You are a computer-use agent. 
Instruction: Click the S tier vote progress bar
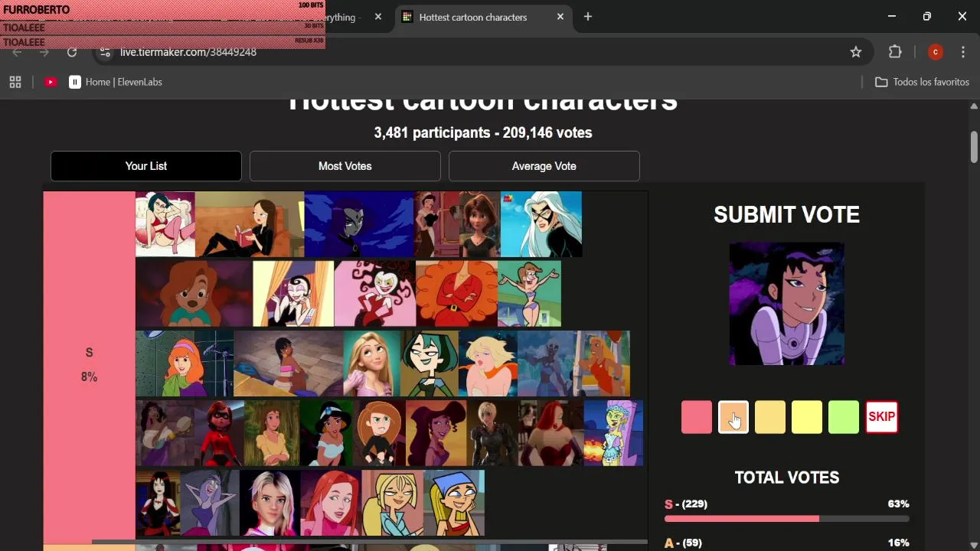(787, 519)
